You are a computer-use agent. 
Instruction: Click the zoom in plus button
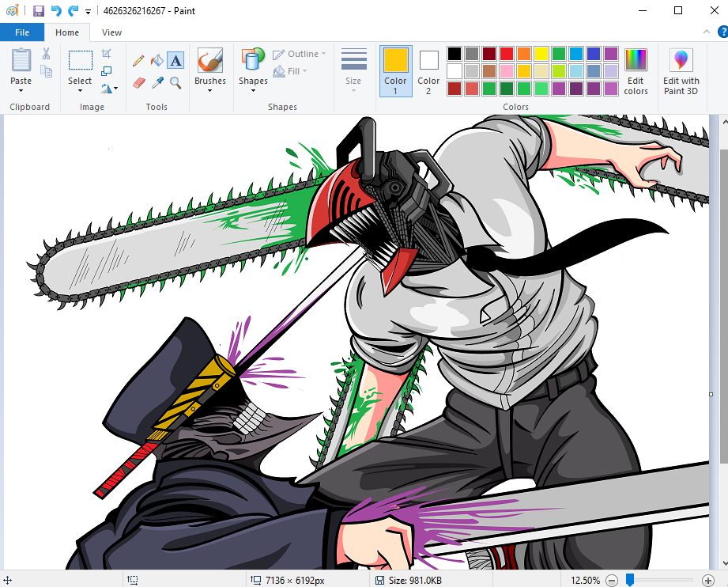708,580
